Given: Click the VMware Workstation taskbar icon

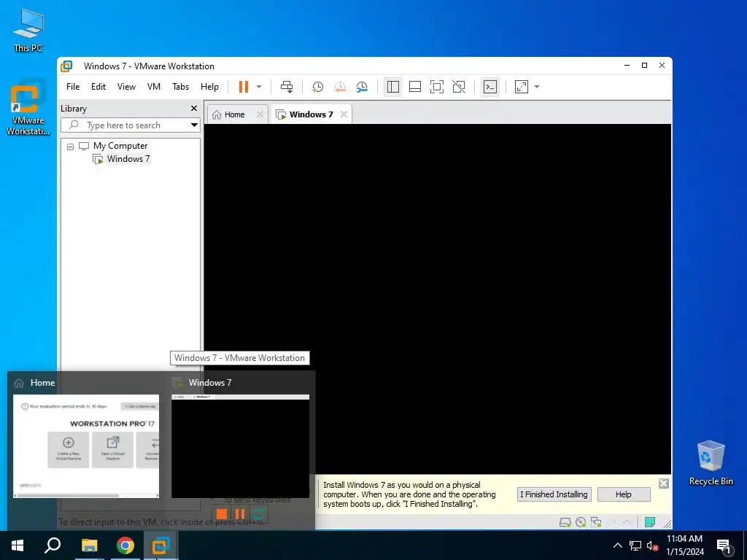Looking at the screenshot, I should (161, 545).
